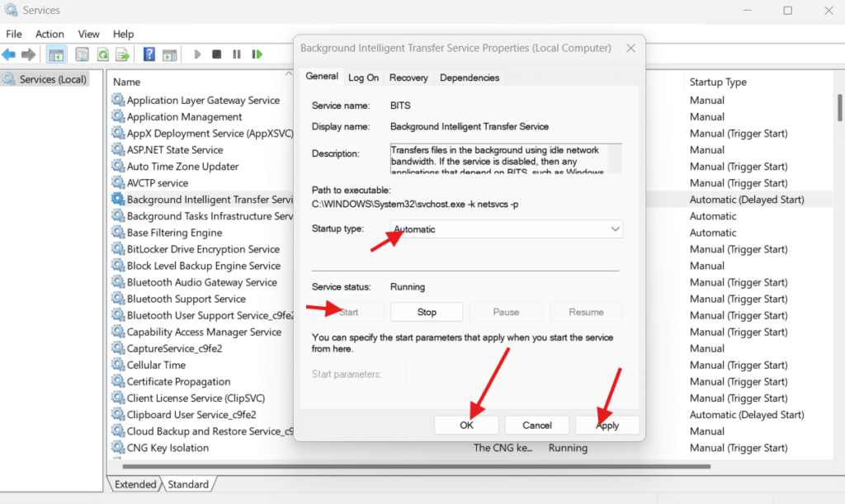845x504 pixels.
Task: Click the Startup Type column header
Action: 718,82
